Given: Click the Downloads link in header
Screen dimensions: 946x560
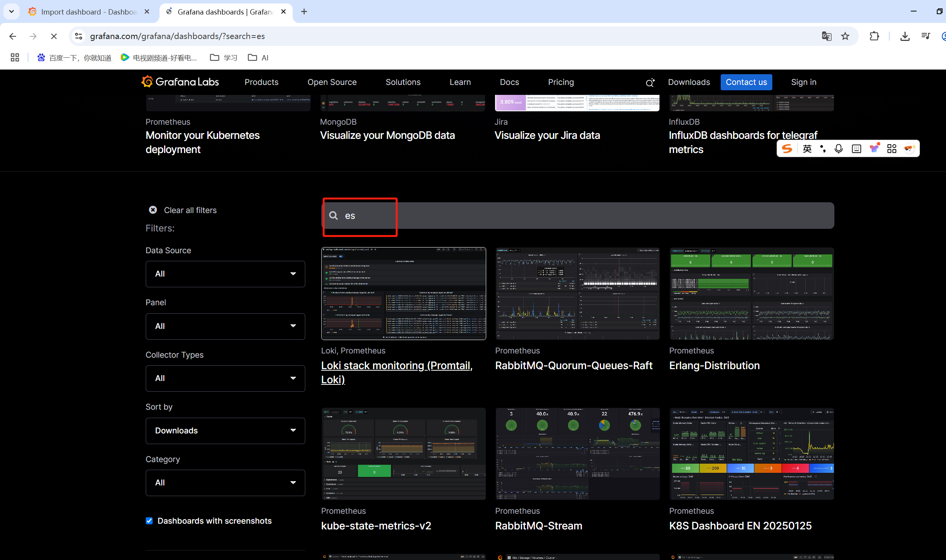Looking at the screenshot, I should click(x=689, y=82).
